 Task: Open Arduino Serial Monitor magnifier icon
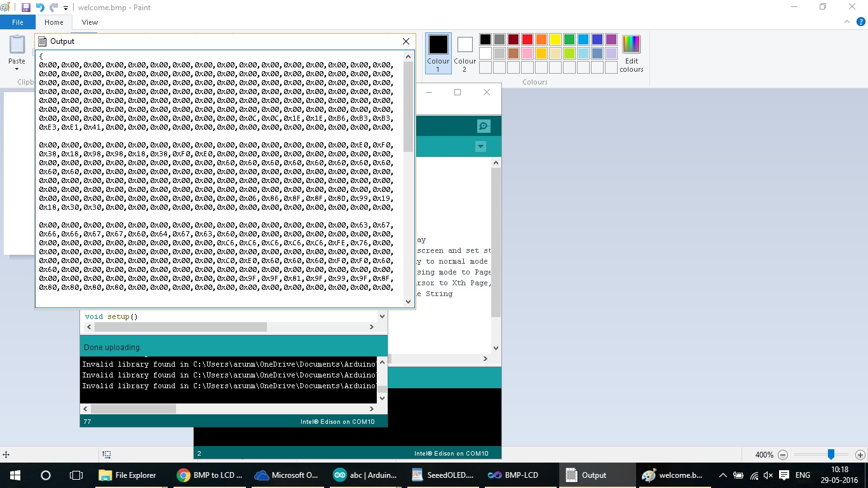coord(483,126)
